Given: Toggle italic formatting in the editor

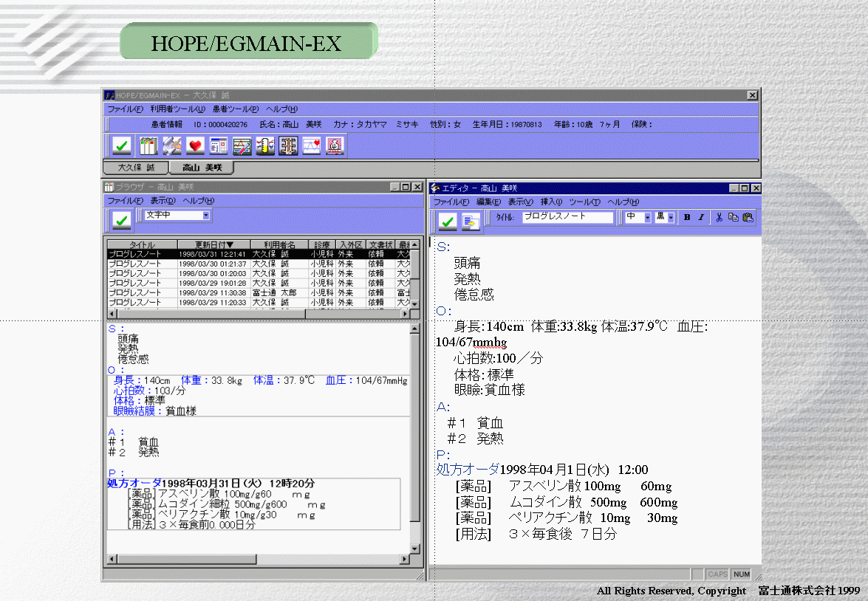Looking at the screenshot, I should (701, 217).
